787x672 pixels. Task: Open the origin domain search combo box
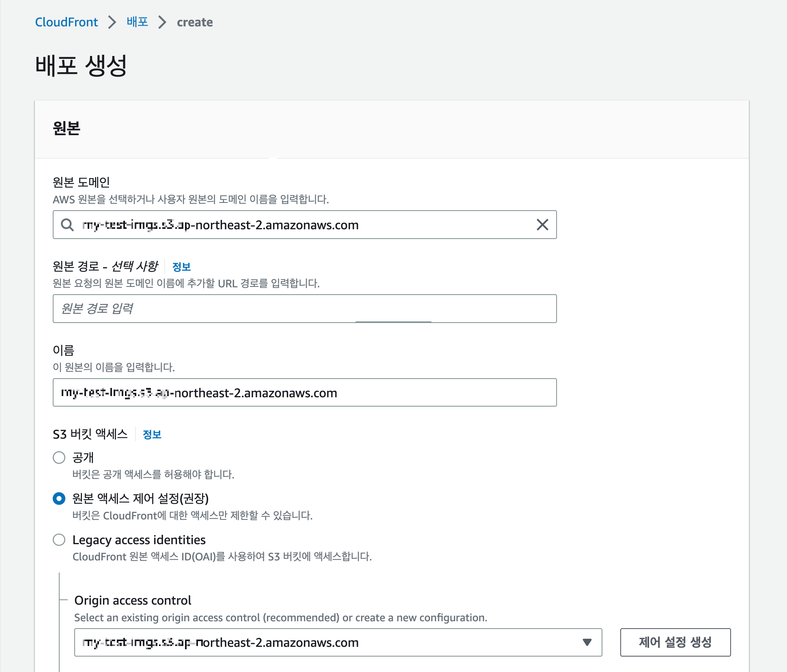click(304, 225)
